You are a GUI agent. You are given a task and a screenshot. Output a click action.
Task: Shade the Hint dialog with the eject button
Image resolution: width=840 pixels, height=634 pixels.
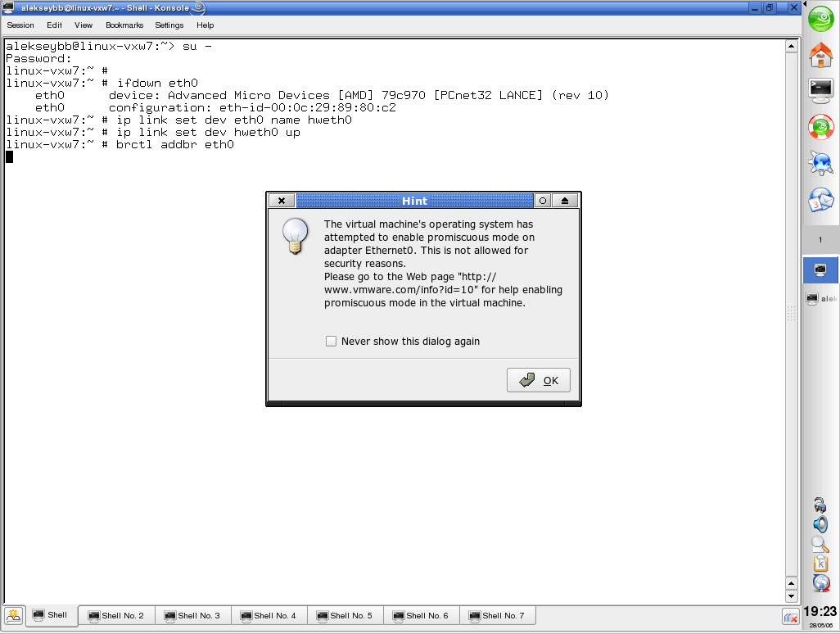click(565, 201)
